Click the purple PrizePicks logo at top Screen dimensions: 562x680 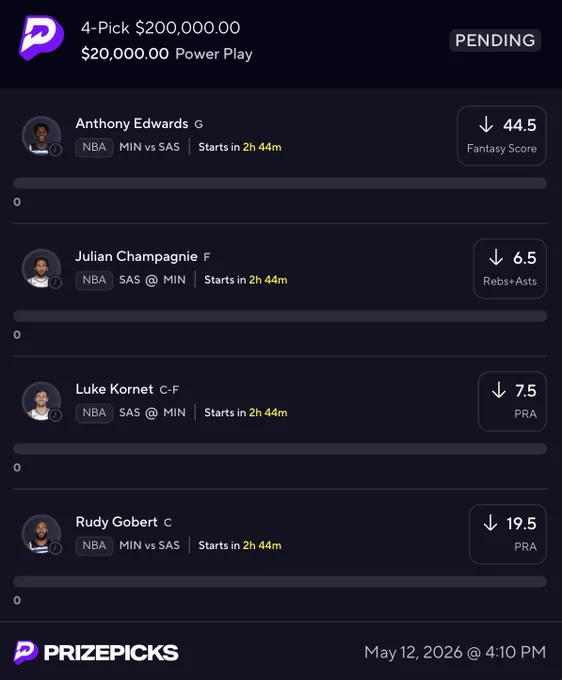41,38
